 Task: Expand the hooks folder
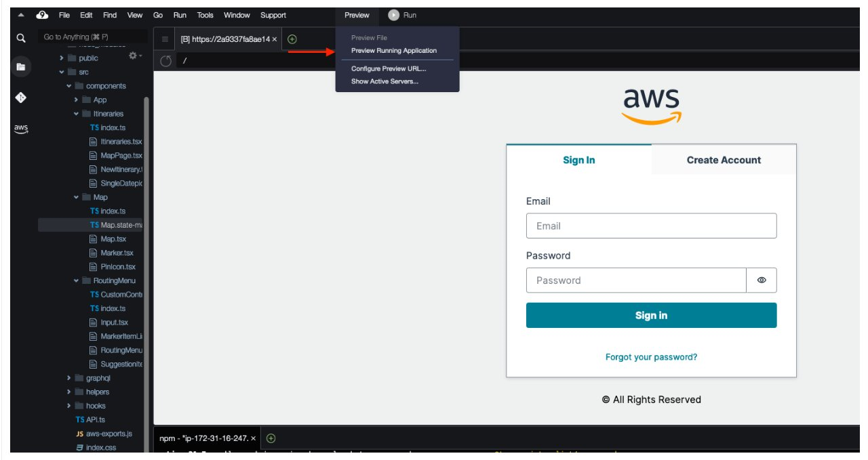69,406
